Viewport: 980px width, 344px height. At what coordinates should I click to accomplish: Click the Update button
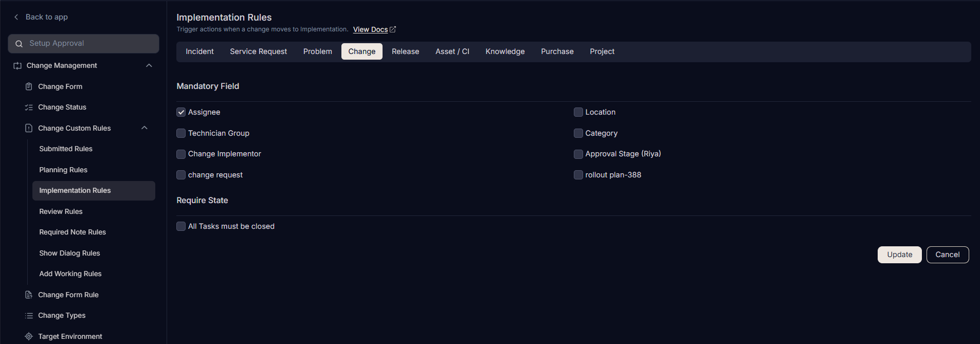coord(900,255)
